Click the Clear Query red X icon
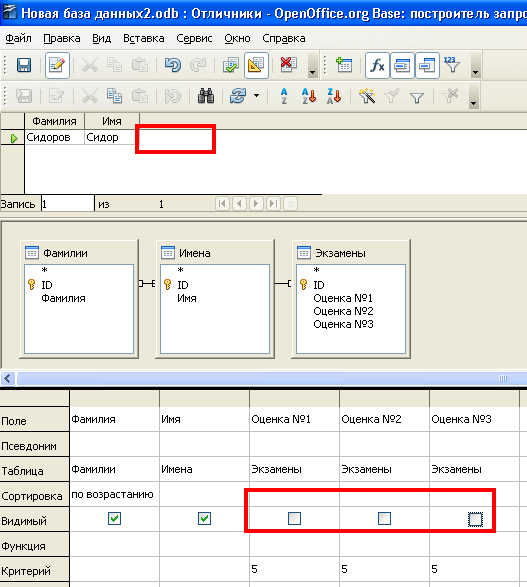The width and height of the screenshot is (527, 587). point(288,65)
